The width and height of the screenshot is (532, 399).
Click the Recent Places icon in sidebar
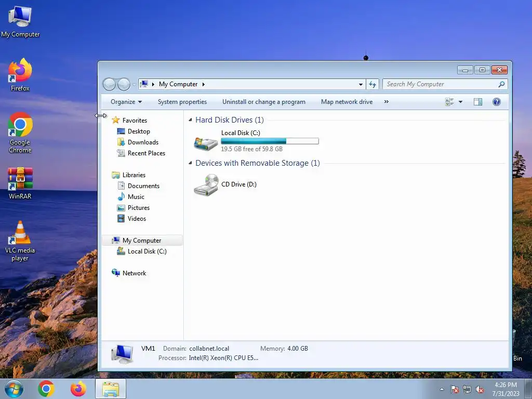[x=121, y=153]
